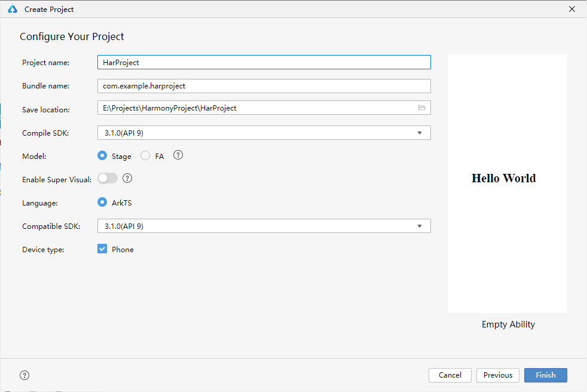Open folder browser for Save location
Image resolution: width=587 pixels, height=392 pixels.
[x=422, y=108]
